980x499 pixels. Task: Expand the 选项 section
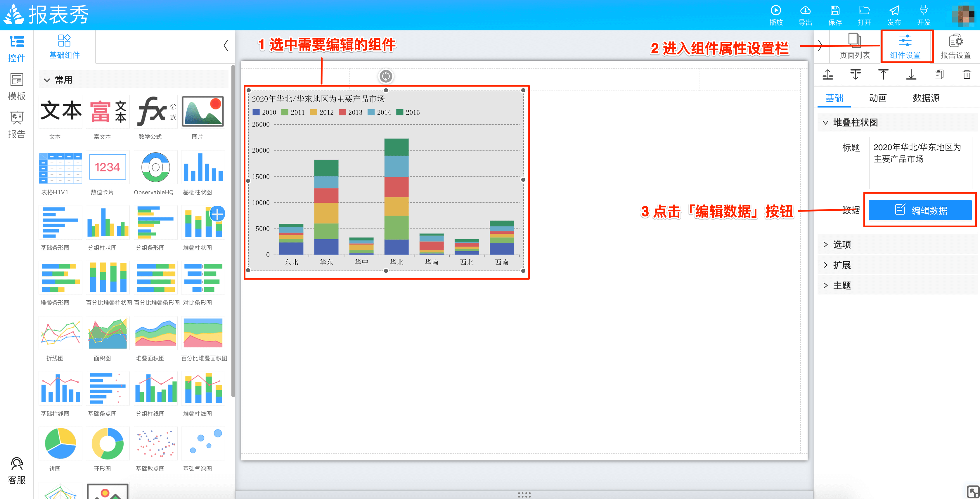pyautogui.click(x=897, y=245)
